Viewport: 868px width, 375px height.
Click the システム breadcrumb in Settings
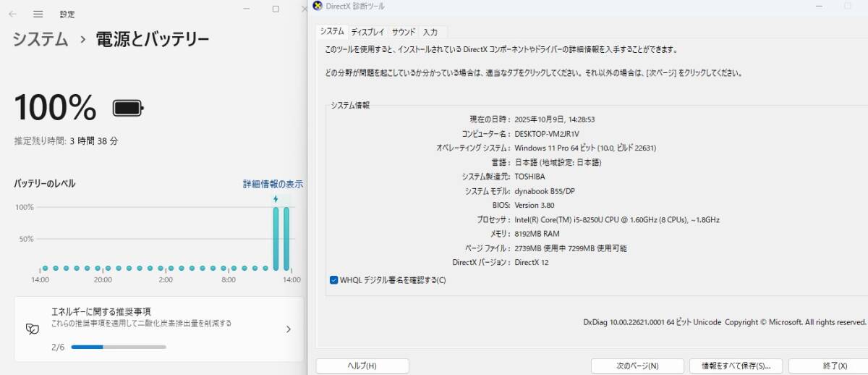(x=40, y=39)
